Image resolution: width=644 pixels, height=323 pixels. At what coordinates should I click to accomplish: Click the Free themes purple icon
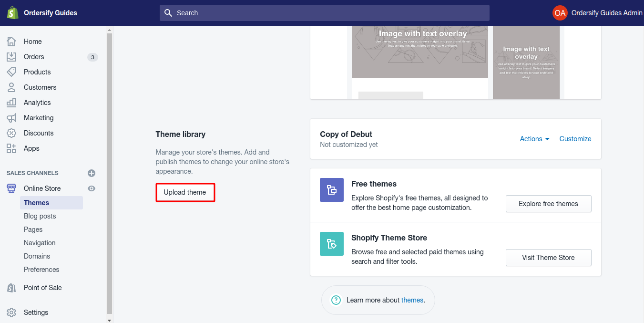point(332,190)
